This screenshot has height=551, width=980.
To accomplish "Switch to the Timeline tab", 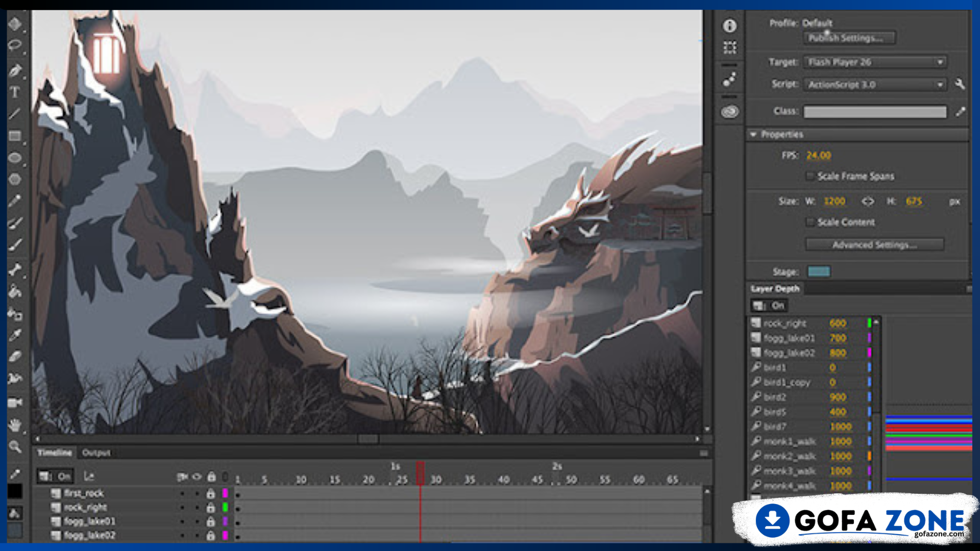I will coord(55,453).
